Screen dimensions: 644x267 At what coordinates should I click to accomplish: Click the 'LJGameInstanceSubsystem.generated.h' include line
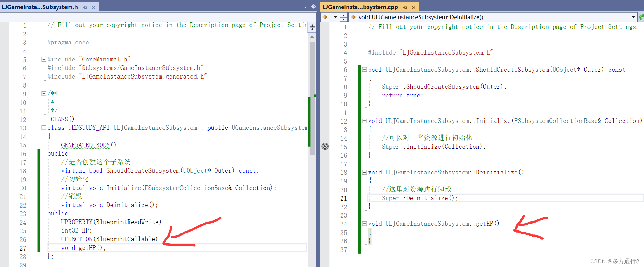(x=127, y=76)
